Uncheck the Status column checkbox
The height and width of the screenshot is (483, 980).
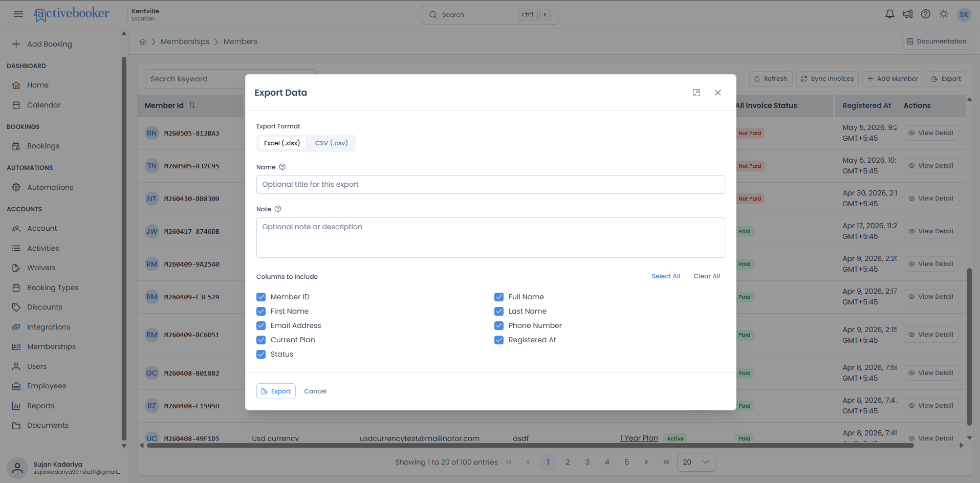click(261, 354)
